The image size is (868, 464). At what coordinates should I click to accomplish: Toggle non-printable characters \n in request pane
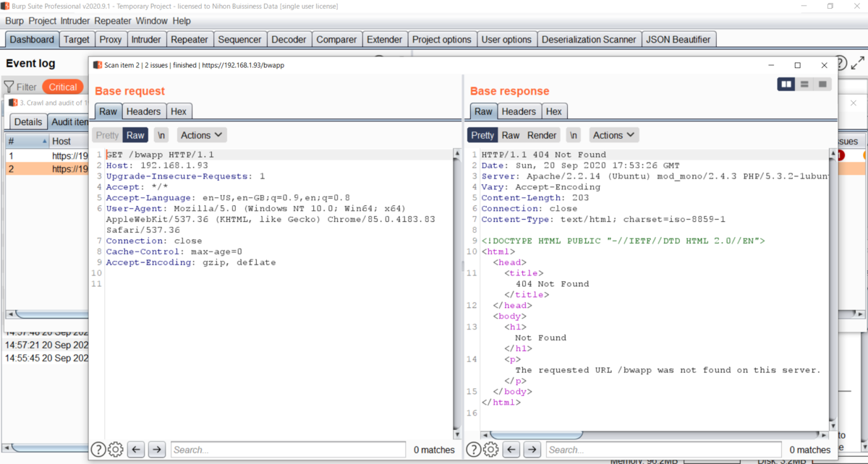coord(162,135)
